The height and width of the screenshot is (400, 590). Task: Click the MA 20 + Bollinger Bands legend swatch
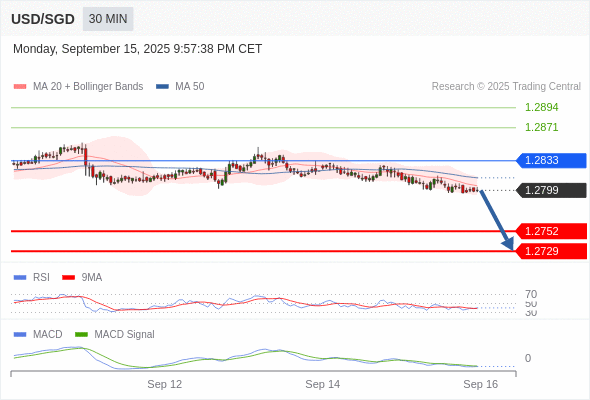pos(20,87)
